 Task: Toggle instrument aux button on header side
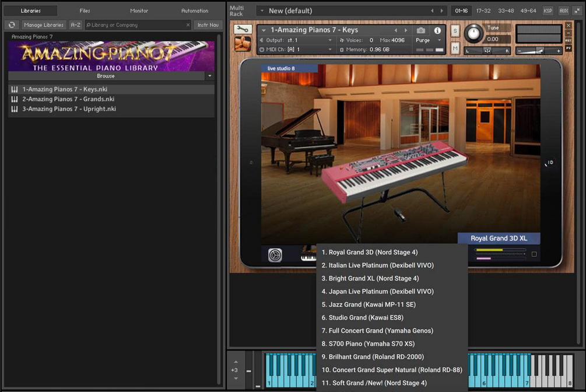569,40
